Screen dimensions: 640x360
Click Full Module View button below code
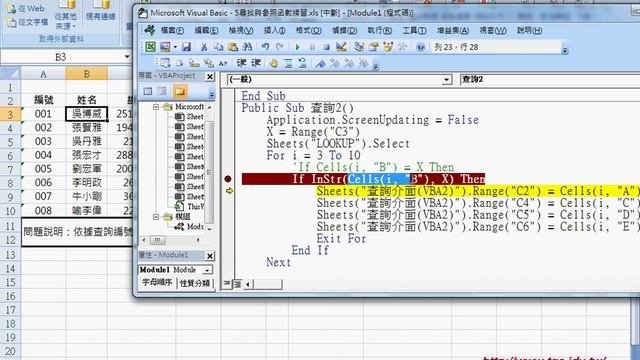click(x=237, y=283)
